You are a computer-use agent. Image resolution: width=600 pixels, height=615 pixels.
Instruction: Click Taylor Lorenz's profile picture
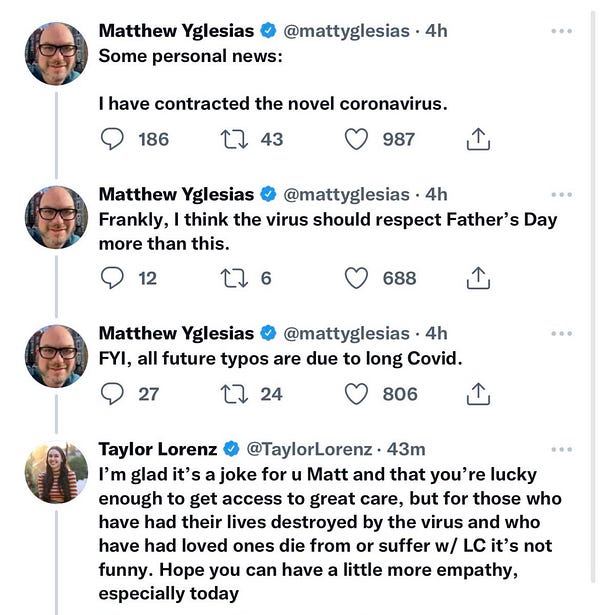pyautogui.click(x=56, y=472)
